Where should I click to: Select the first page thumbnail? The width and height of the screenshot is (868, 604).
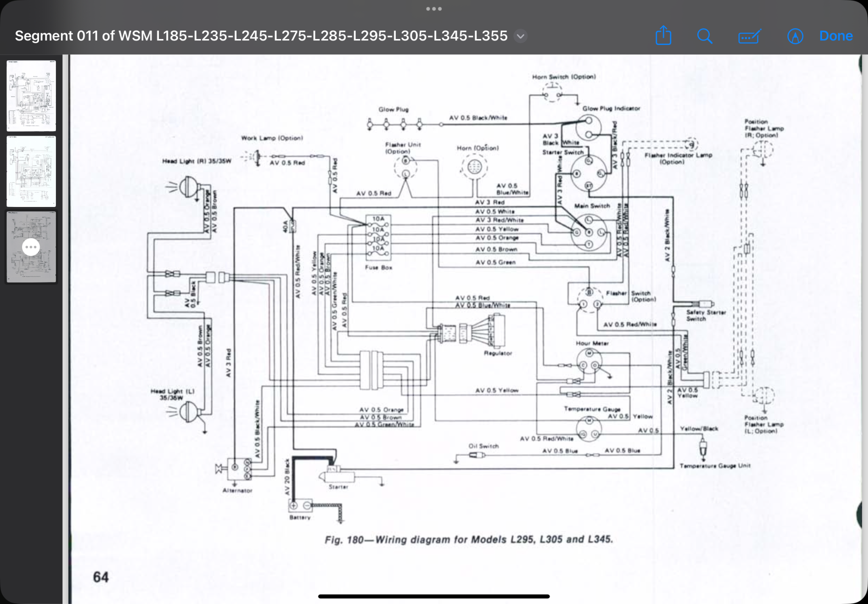(31, 95)
